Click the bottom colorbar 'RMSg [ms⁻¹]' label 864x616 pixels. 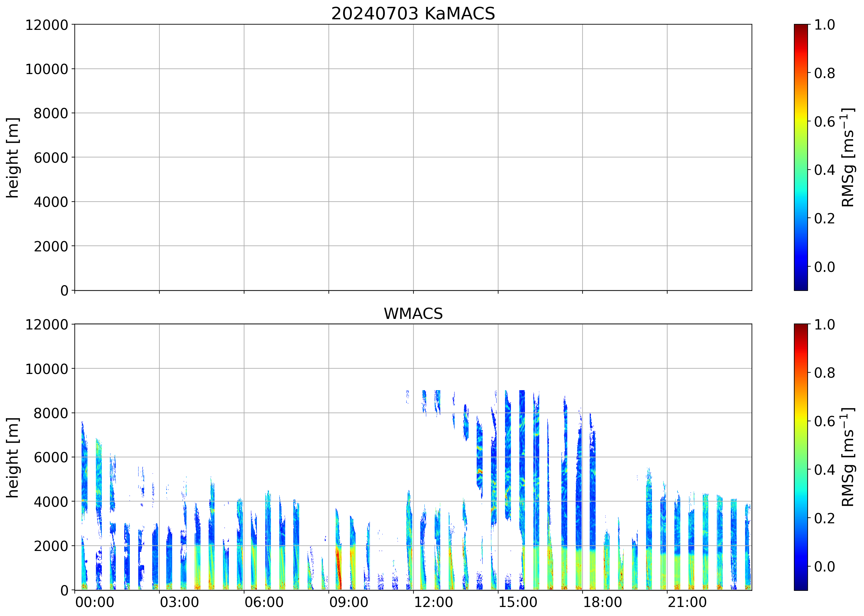(x=848, y=457)
